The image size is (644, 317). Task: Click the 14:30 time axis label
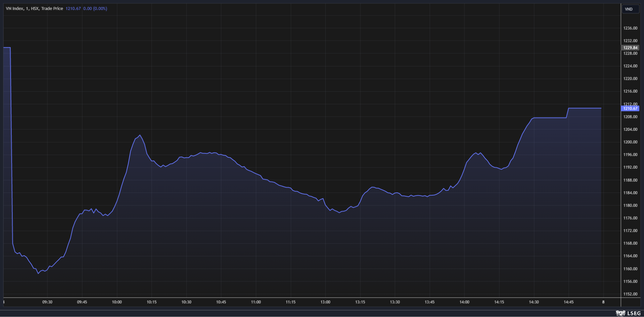pos(534,302)
